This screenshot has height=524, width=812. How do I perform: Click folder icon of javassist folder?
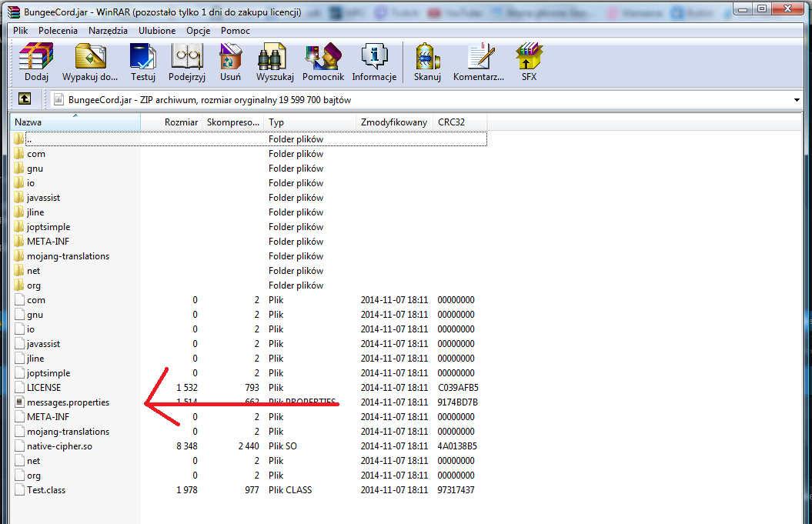(x=19, y=197)
